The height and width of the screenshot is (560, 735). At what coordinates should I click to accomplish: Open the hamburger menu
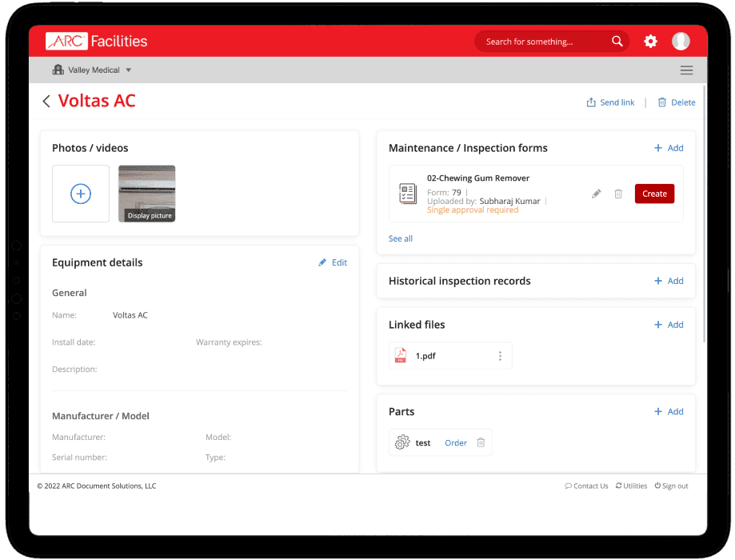click(x=686, y=70)
